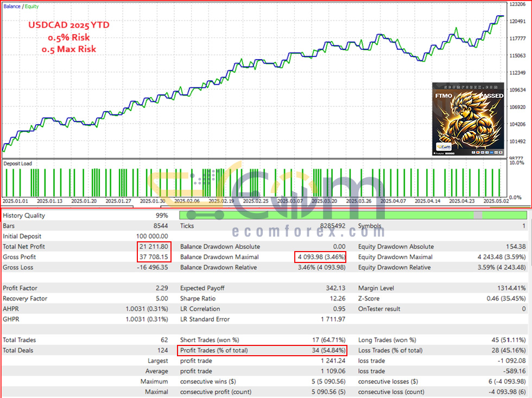Click the green History Quality bar
Screen dimensions: 532x398
pos(353,215)
